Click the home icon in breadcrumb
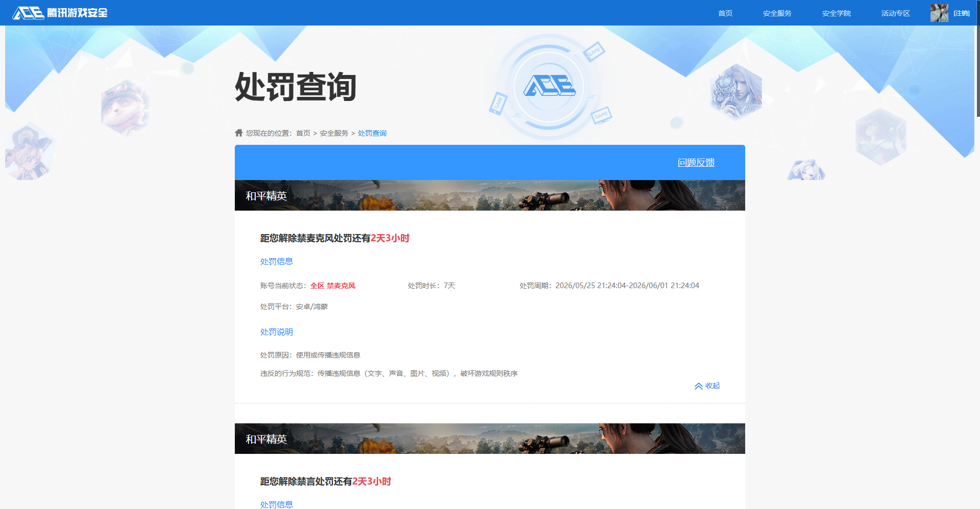 239,133
